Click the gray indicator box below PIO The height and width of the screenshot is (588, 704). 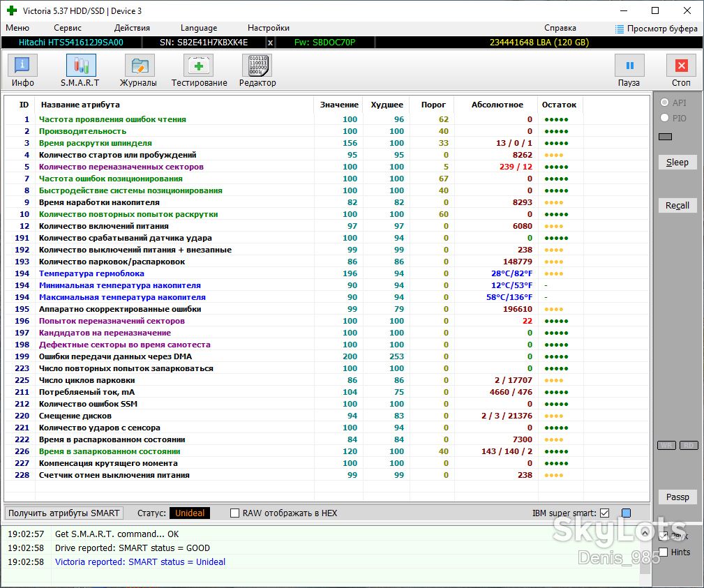point(666,137)
